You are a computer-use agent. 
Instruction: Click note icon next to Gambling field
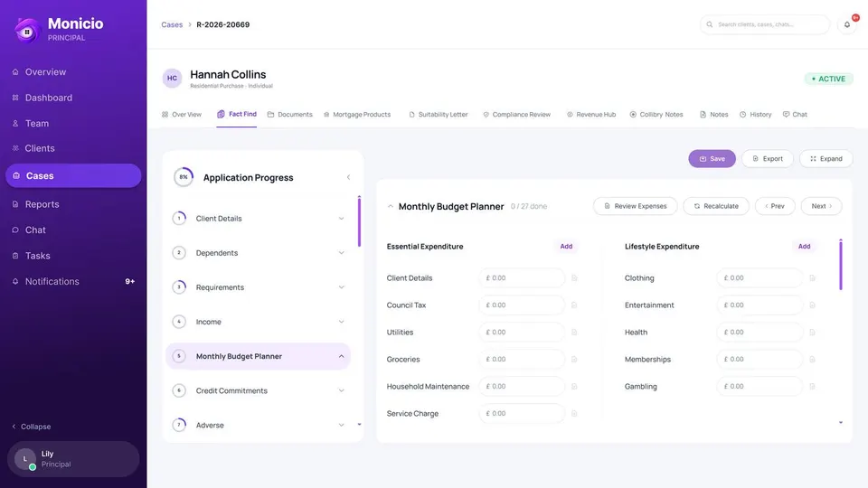812,386
